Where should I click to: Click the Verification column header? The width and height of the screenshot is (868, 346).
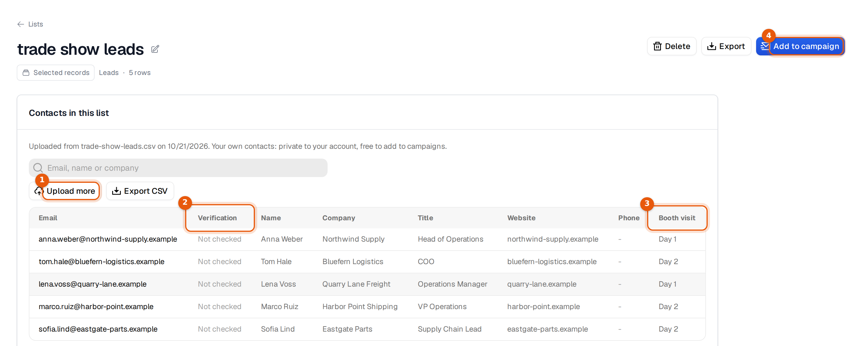click(217, 218)
